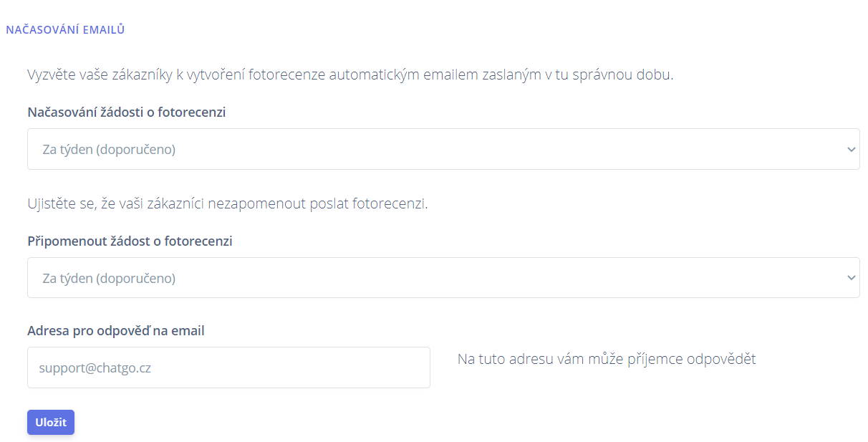Click the chevron arrow of the reminder select

pyautogui.click(x=851, y=278)
